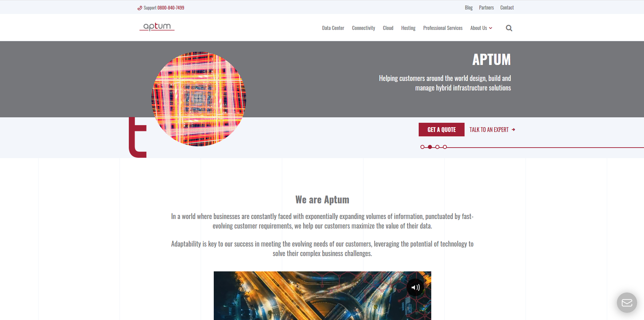
Task: Select the second carousel slide dot
Action: point(430,147)
